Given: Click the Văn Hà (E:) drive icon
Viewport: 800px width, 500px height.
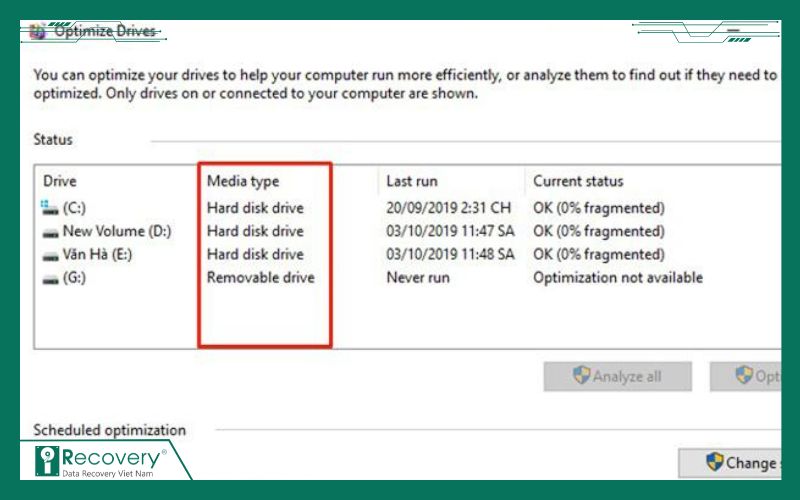Looking at the screenshot, I should tap(51, 256).
